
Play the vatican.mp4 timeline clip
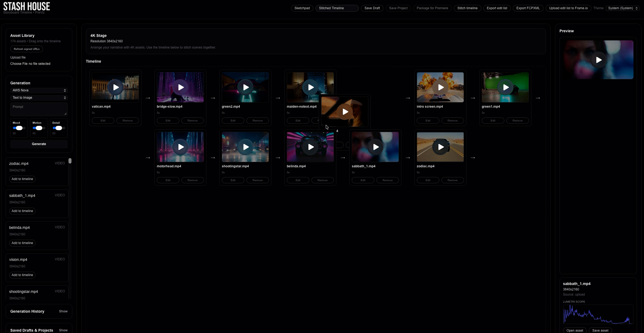116,87
